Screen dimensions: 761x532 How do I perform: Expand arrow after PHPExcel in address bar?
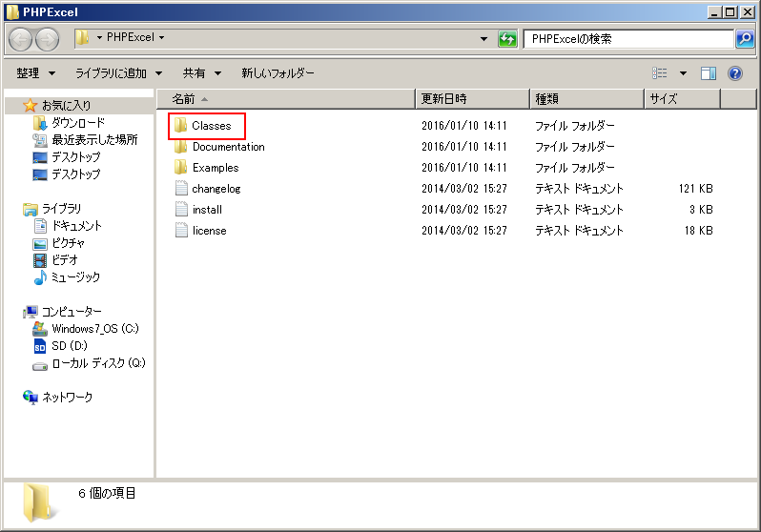161,37
